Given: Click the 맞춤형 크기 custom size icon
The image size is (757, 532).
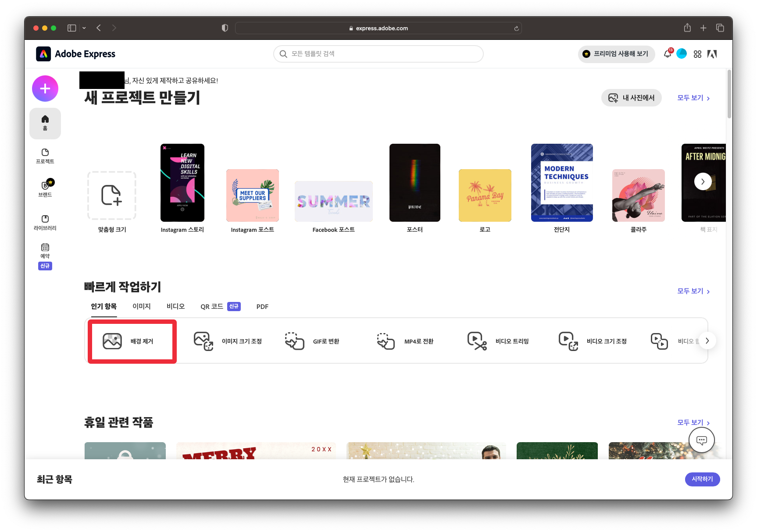Looking at the screenshot, I should click(112, 195).
